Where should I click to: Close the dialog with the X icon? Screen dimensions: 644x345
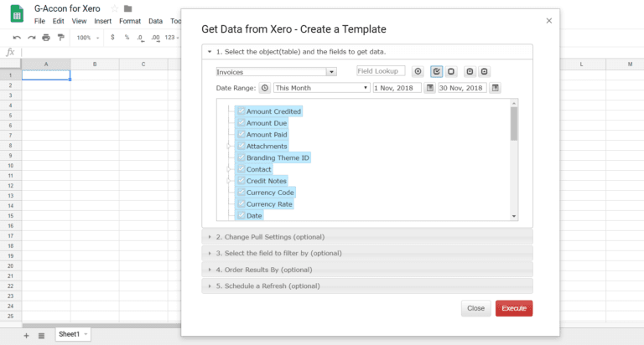click(x=549, y=20)
